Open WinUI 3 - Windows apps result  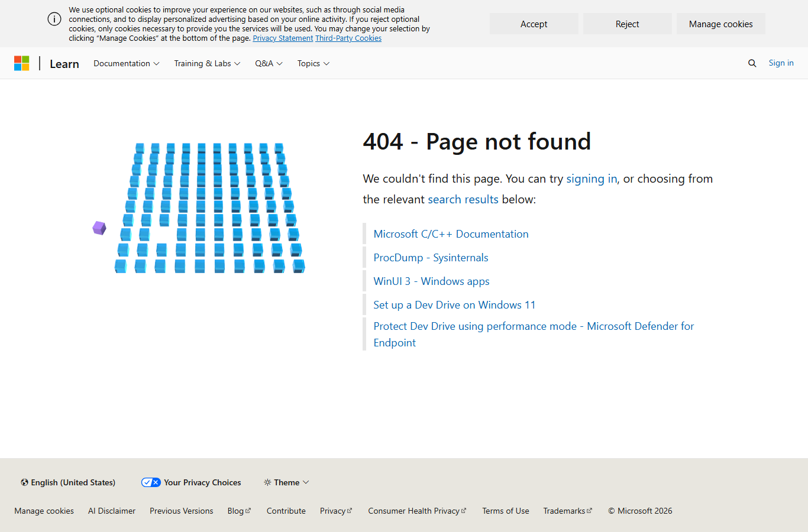(432, 281)
